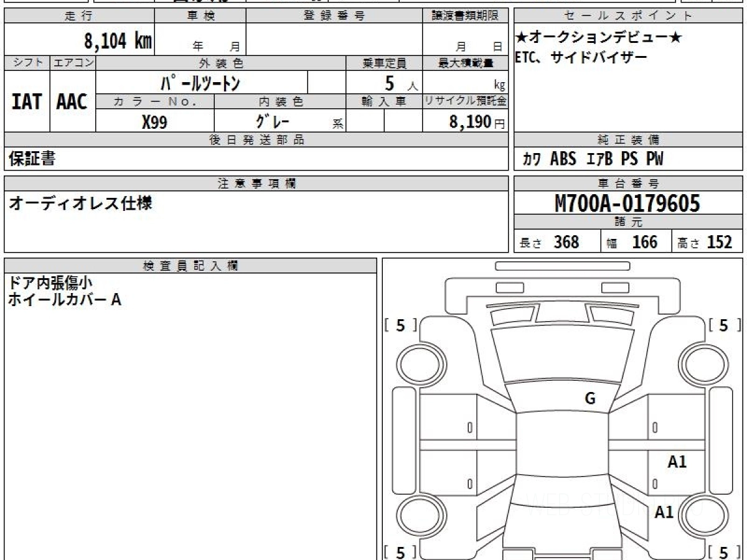Viewport: 747px width, 560px height.
Task: Click the 外装色 header
Action: [x=221, y=63]
